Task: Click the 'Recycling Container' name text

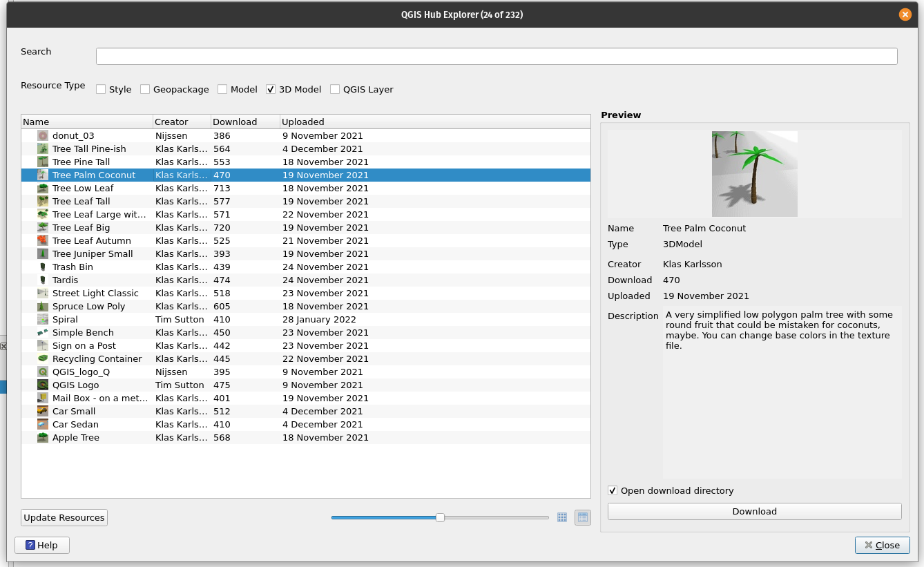Action: tap(97, 359)
